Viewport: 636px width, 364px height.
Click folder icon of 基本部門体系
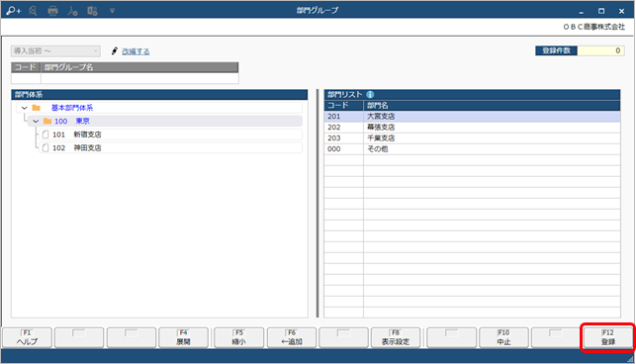pyautogui.click(x=36, y=108)
